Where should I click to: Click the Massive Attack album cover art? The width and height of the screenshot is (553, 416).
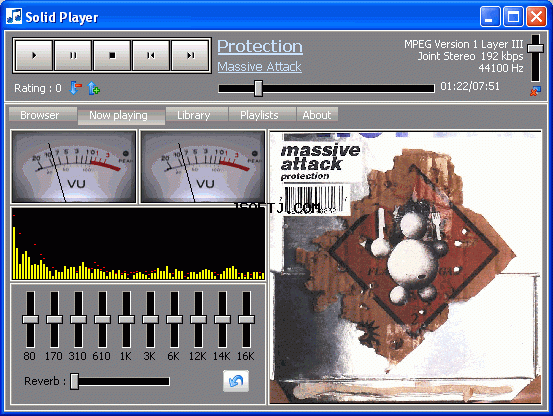pos(406,267)
